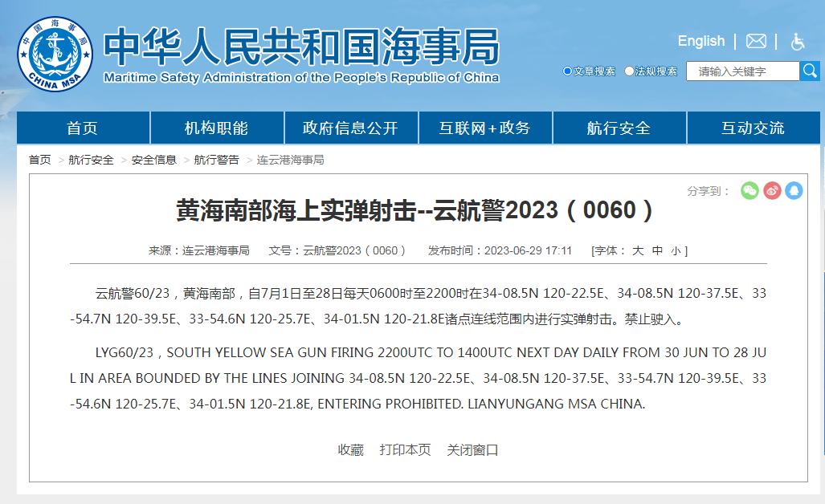
Task: Click the 收藏 bookmark link
Action: (x=350, y=450)
